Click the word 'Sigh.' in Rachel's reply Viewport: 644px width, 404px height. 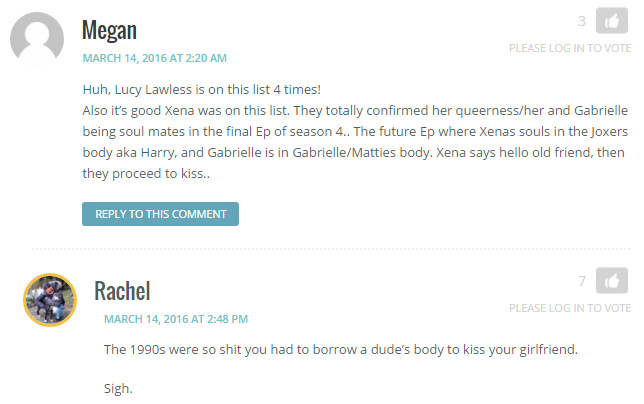pos(118,388)
